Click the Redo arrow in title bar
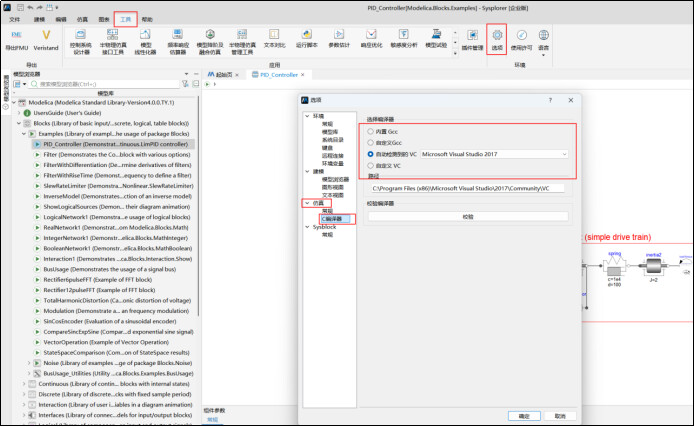The width and height of the screenshot is (695, 427). [40, 8]
